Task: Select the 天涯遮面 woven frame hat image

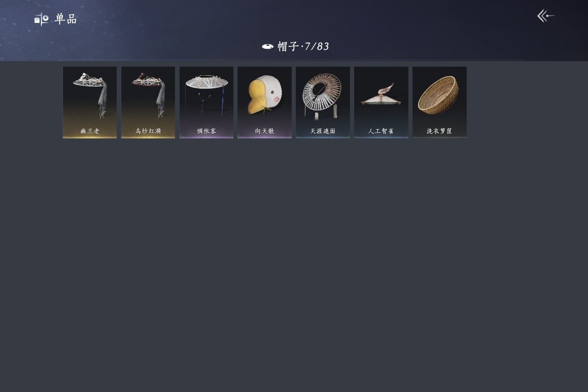Action: [x=322, y=96]
